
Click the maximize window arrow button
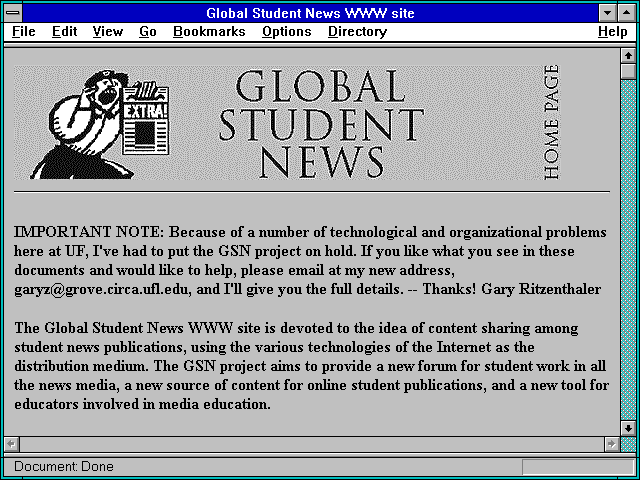627,13
